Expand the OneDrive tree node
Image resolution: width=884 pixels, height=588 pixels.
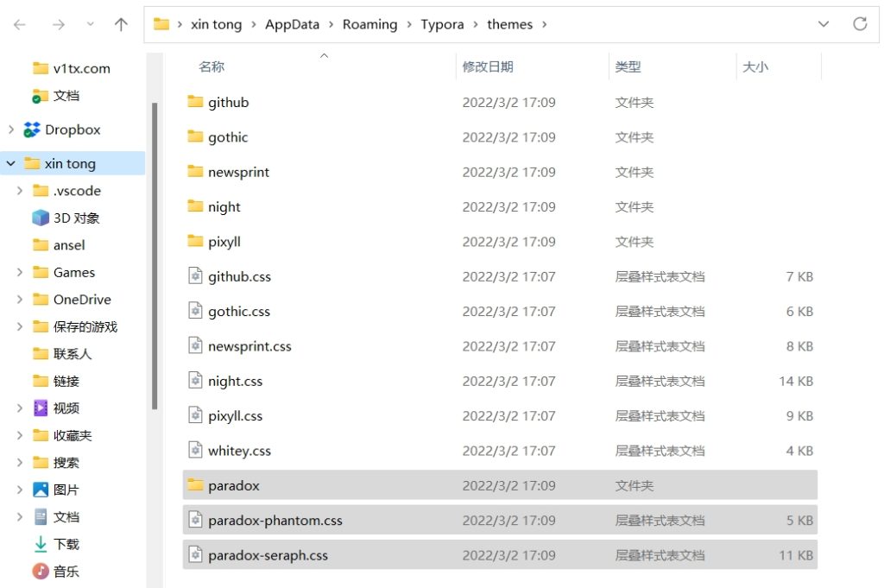point(20,300)
